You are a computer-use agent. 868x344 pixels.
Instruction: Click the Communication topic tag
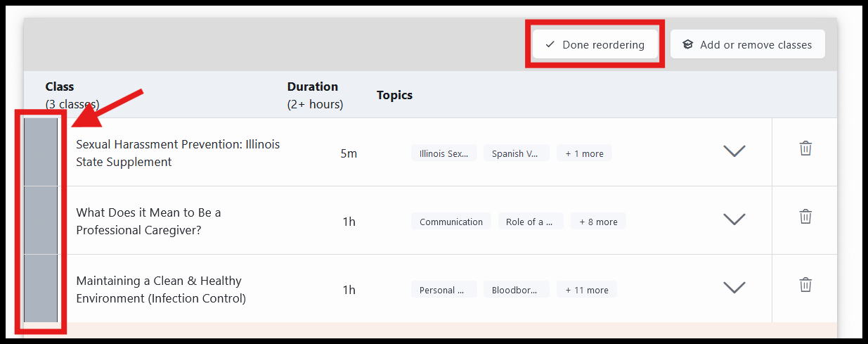pyautogui.click(x=451, y=222)
